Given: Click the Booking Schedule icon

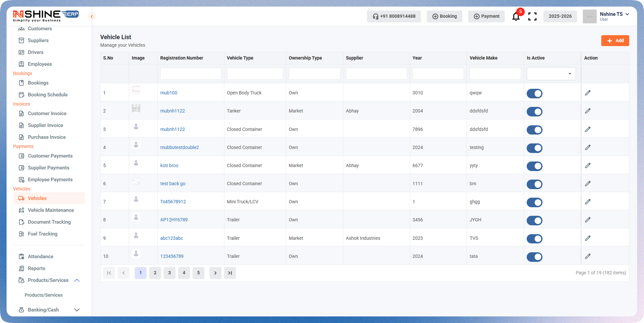Looking at the screenshot, I should click(21, 95).
